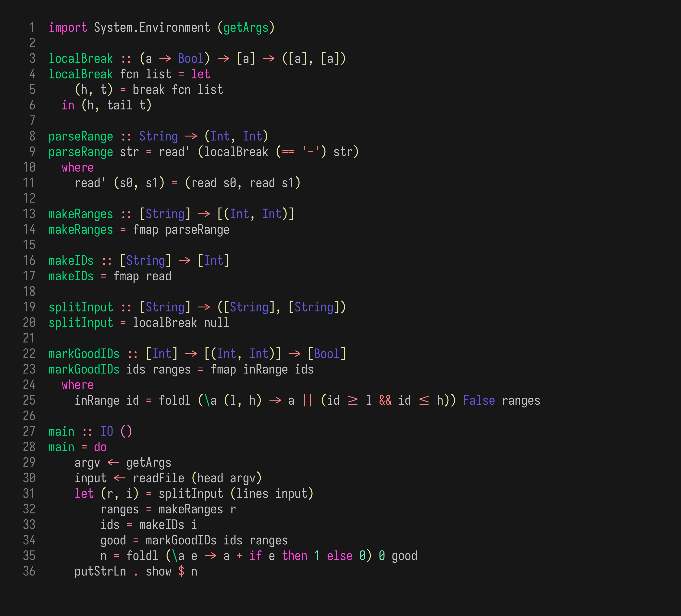Click the False literal on line 25
This screenshot has height=616, width=681.
[x=479, y=400]
